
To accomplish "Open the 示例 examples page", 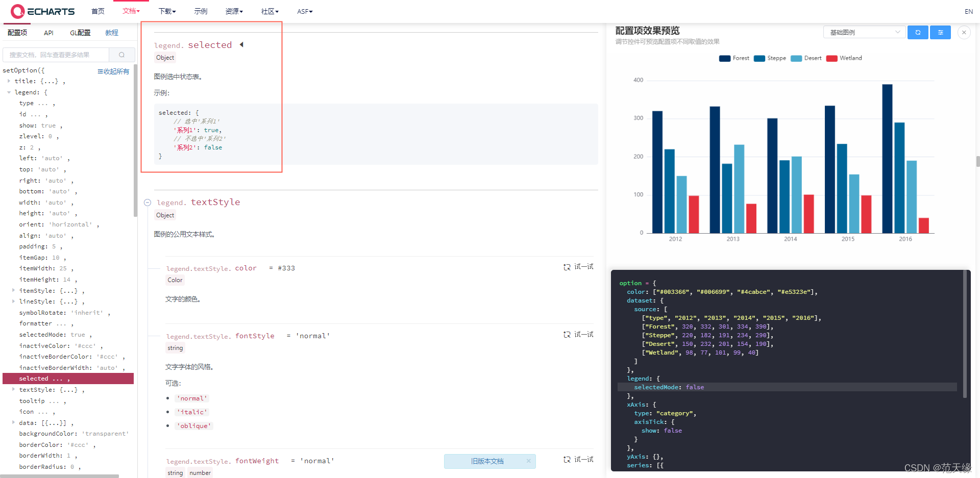I will point(201,11).
